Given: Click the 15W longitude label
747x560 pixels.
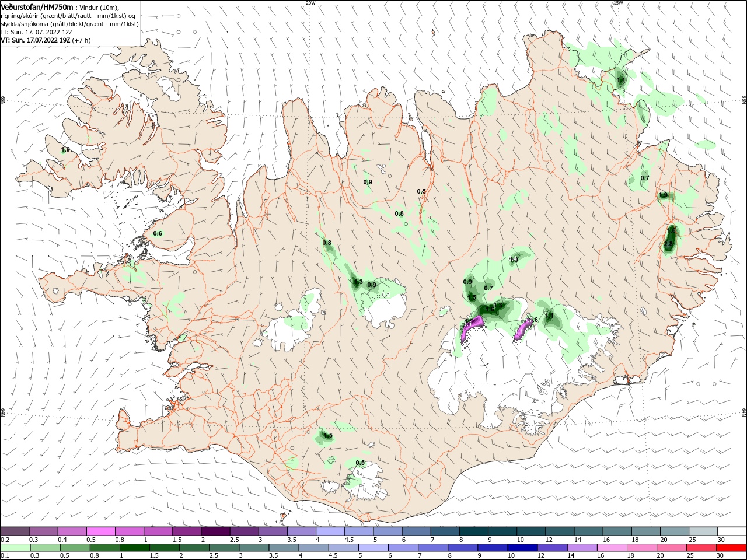Looking at the screenshot, I should (617, 2).
